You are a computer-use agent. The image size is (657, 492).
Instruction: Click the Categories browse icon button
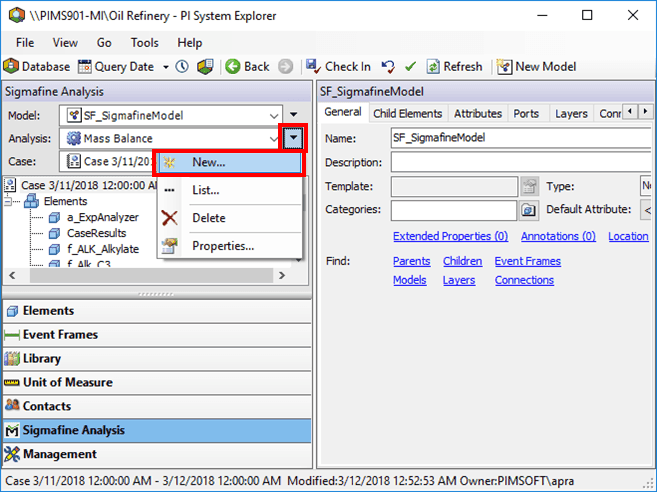pos(529,210)
